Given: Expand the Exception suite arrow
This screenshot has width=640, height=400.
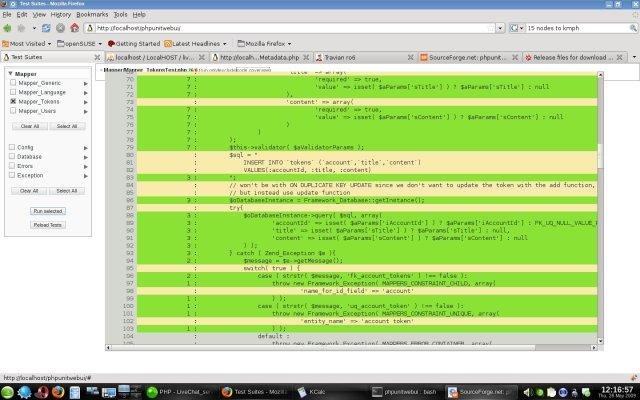Looking at the screenshot, I should pyautogui.click(x=86, y=176).
